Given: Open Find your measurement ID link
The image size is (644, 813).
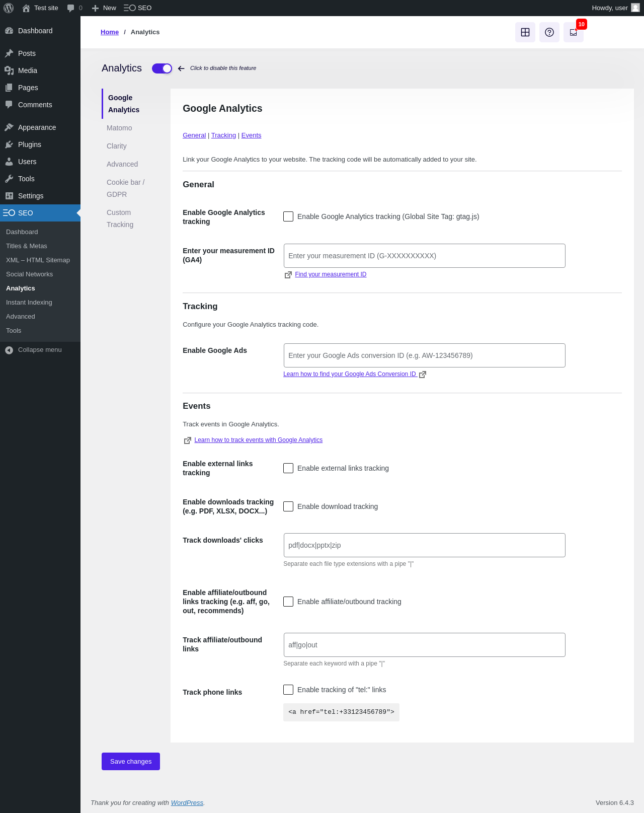Looking at the screenshot, I should 331,274.
